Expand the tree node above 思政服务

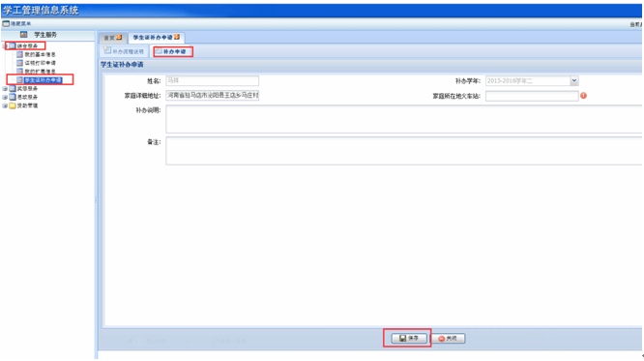[x=5, y=89]
